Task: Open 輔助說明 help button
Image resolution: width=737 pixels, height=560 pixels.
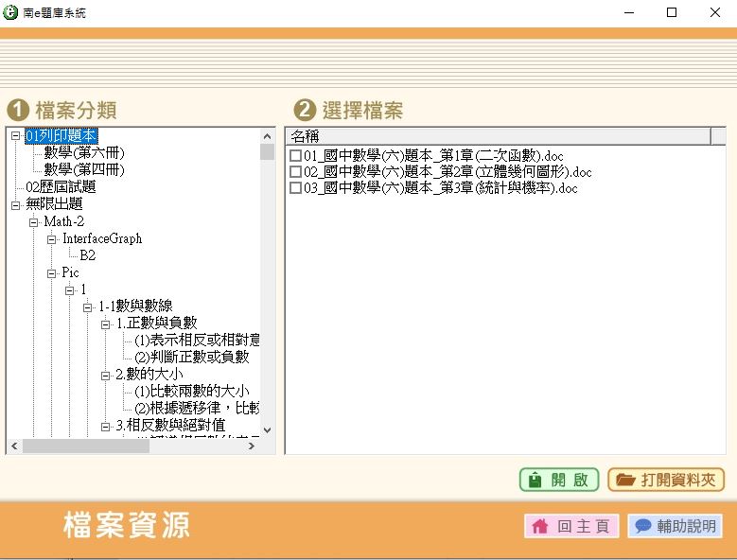Action: click(x=676, y=526)
